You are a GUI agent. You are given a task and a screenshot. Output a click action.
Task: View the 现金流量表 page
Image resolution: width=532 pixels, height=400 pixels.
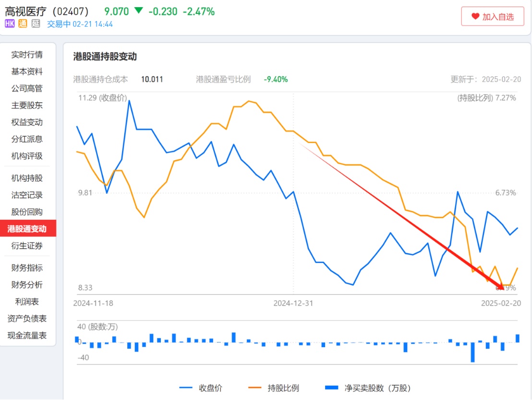27,336
